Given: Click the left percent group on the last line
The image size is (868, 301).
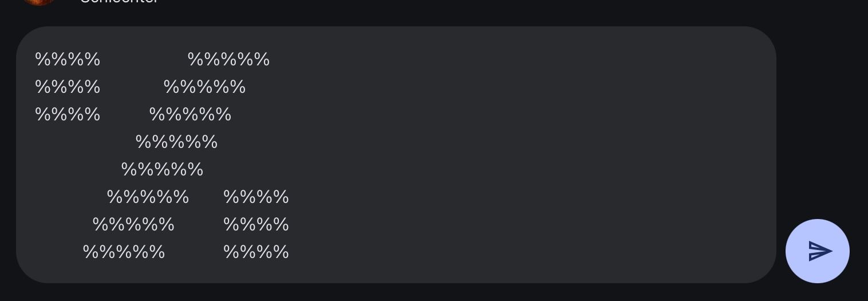Looking at the screenshot, I should 124,252.
